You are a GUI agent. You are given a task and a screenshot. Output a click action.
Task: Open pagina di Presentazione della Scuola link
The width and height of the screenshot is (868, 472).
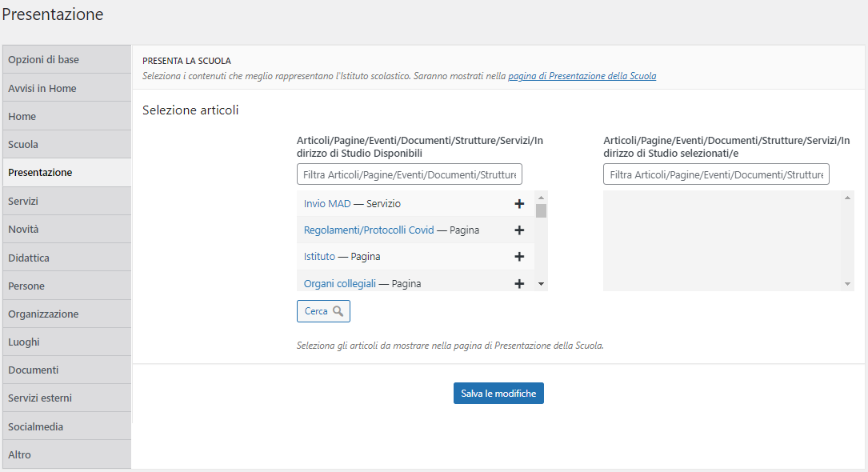pyautogui.click(x=582, y=76)
